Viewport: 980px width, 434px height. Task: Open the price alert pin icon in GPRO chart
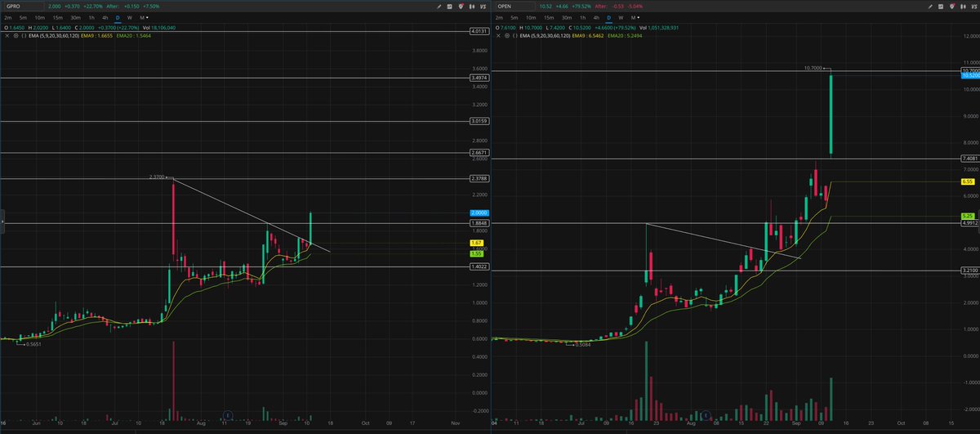(x=461, y=7)
